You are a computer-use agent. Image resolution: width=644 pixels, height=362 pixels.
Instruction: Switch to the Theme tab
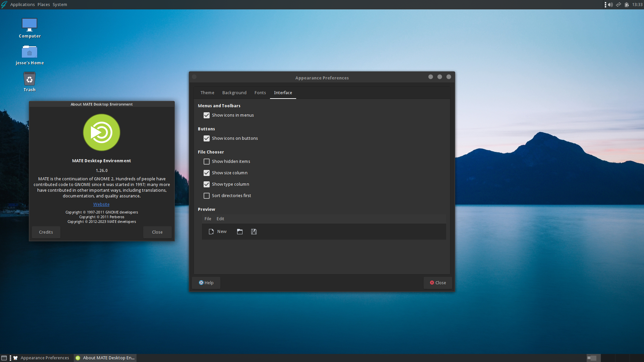click(x=207, y=93)
